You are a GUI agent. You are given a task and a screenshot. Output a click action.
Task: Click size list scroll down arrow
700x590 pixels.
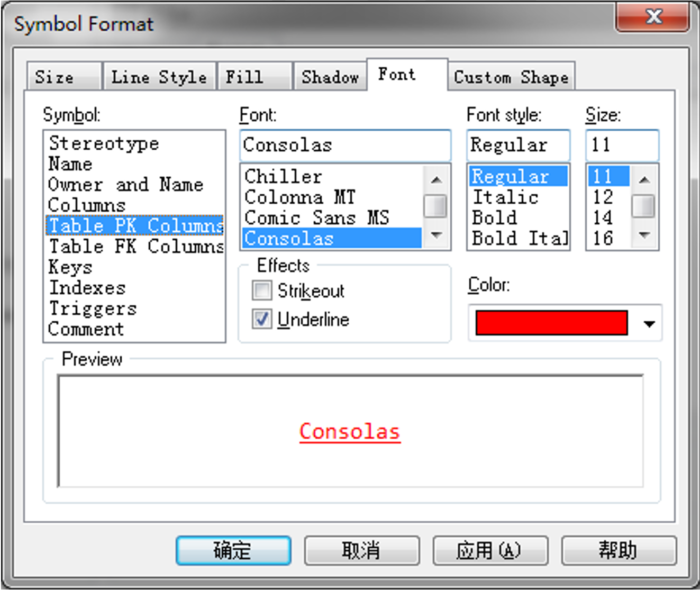pyautogui.click(x=644, y=234)
